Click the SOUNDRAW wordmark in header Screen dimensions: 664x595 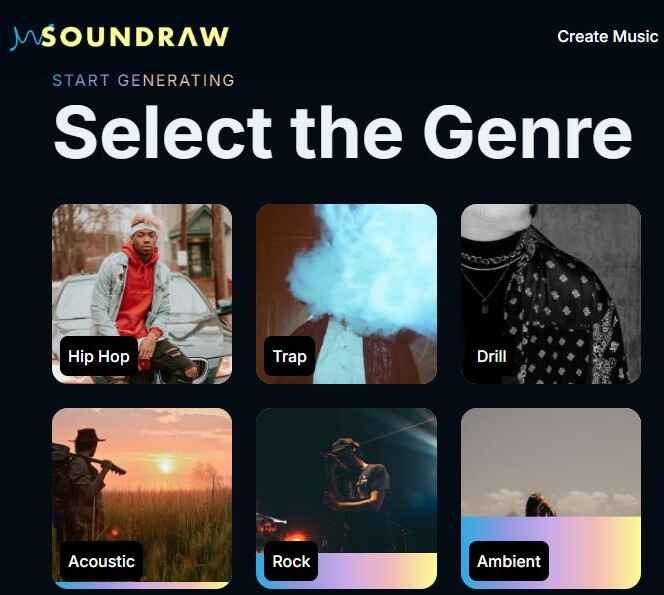[136, 36]
